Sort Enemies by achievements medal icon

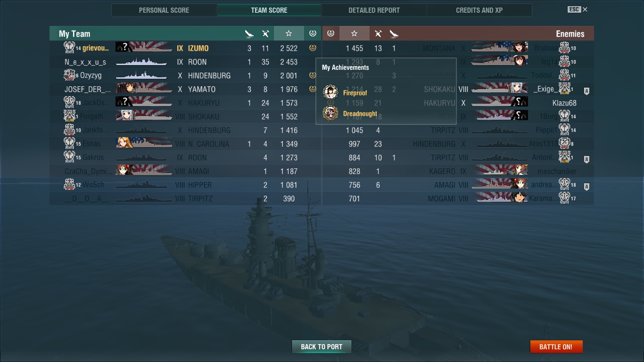[330, 33]
